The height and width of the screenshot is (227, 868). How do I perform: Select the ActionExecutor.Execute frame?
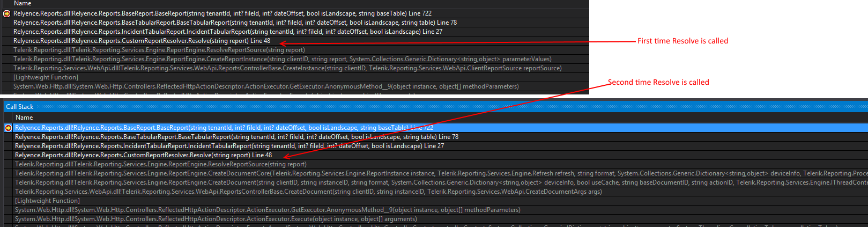216,219
